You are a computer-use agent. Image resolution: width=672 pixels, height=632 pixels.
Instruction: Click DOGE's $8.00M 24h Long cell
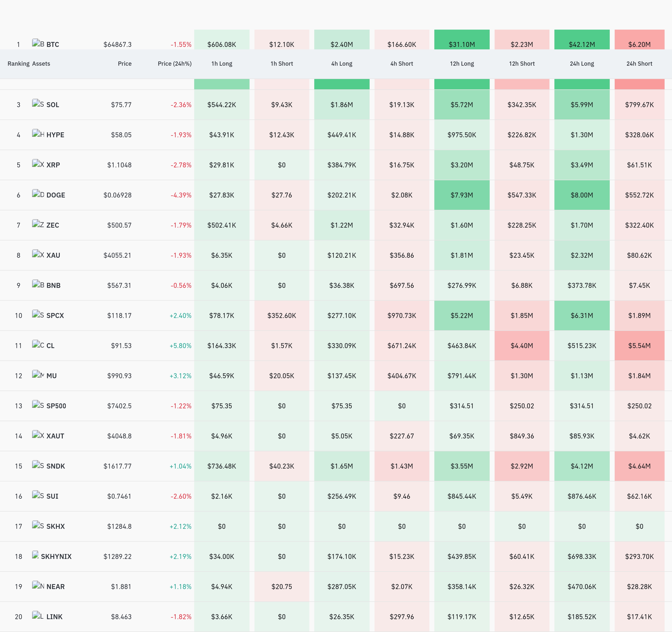point(582,195)
